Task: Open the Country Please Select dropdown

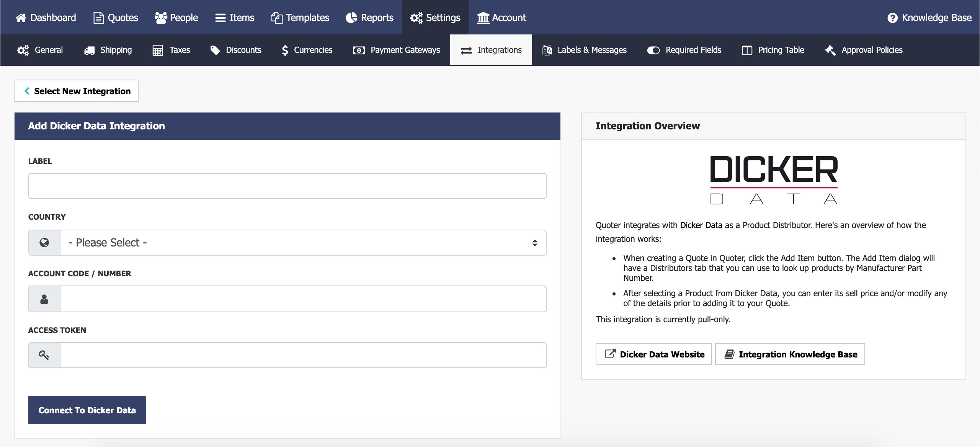Action: 303,243
